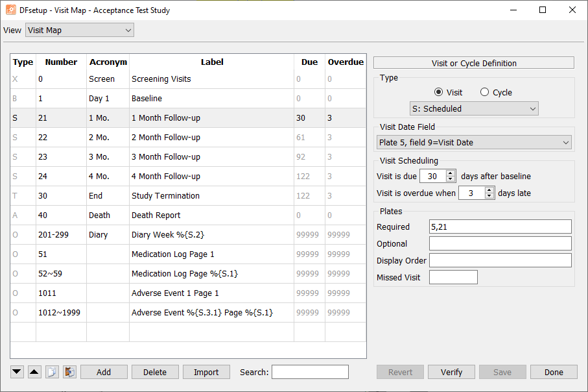Select the Visit radio button
588x392 pixels.
[x=438, y=92]
